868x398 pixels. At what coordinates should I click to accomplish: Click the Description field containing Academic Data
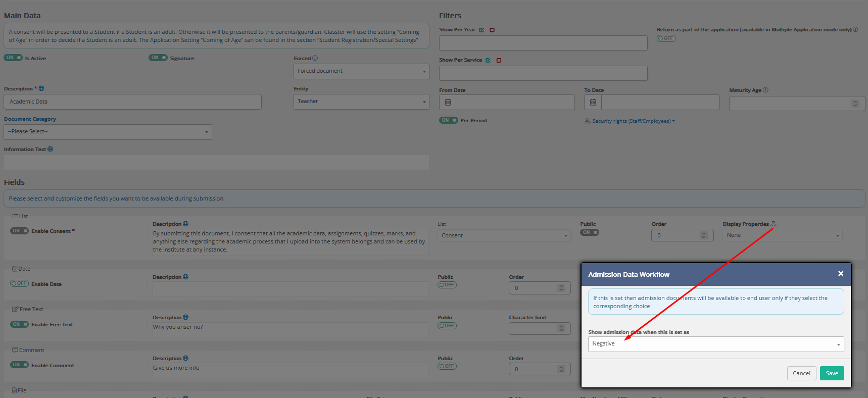tap(132, 102)
